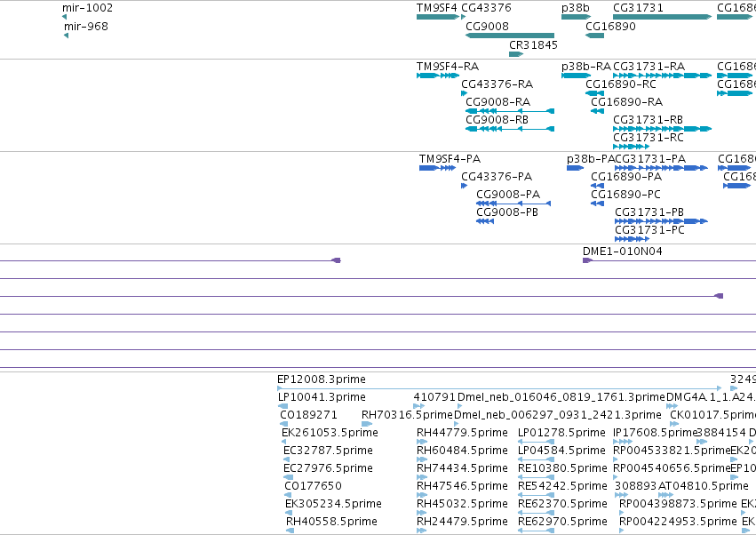
Task: Select the AT04810.5prime EST label
Action: (x=703, y=485)
